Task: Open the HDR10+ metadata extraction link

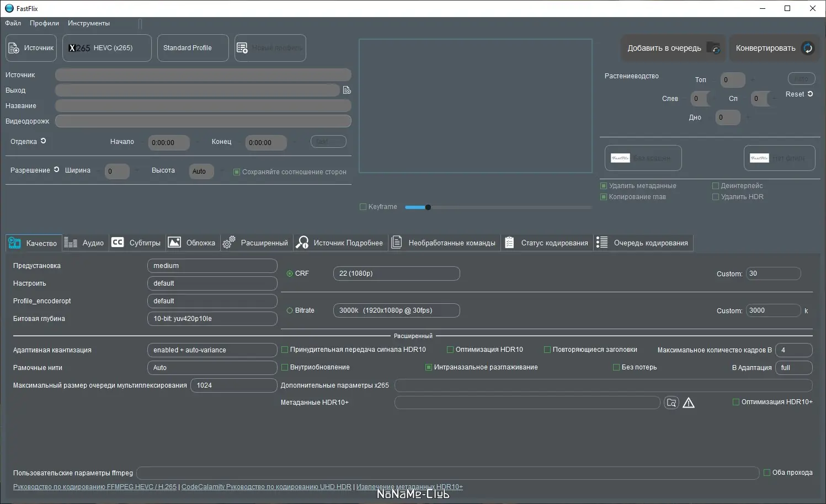Action: point(409,487)
